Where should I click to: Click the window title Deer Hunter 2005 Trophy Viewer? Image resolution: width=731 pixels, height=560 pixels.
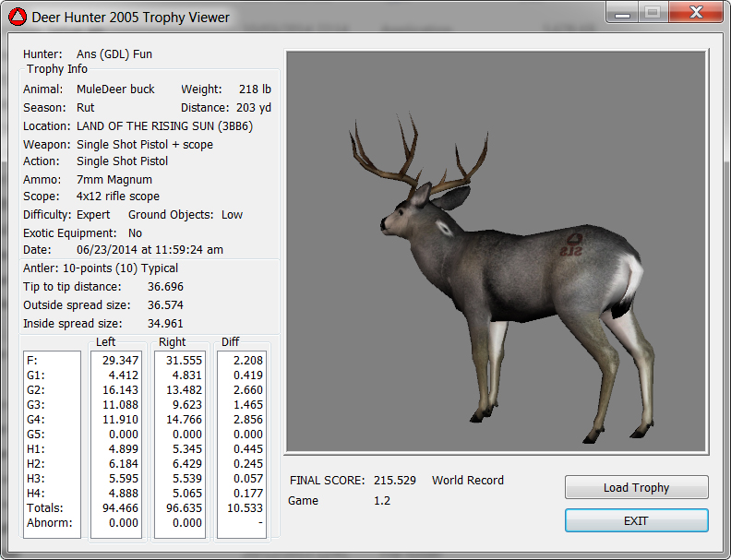131,17
